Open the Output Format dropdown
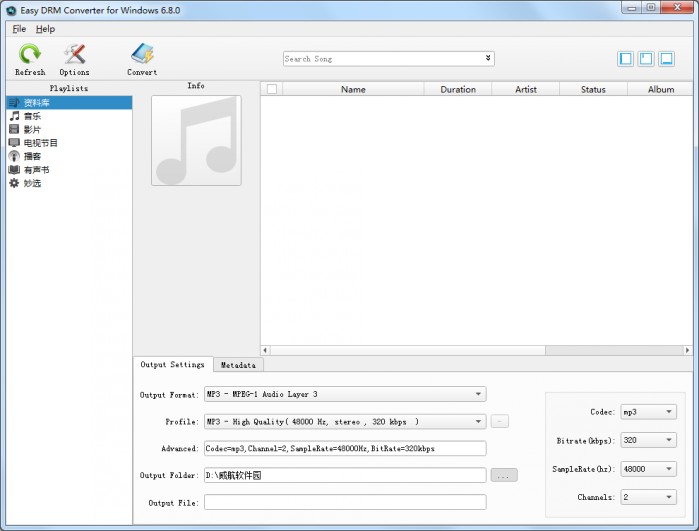Screen dimensions: 699x531 [345, 394]
